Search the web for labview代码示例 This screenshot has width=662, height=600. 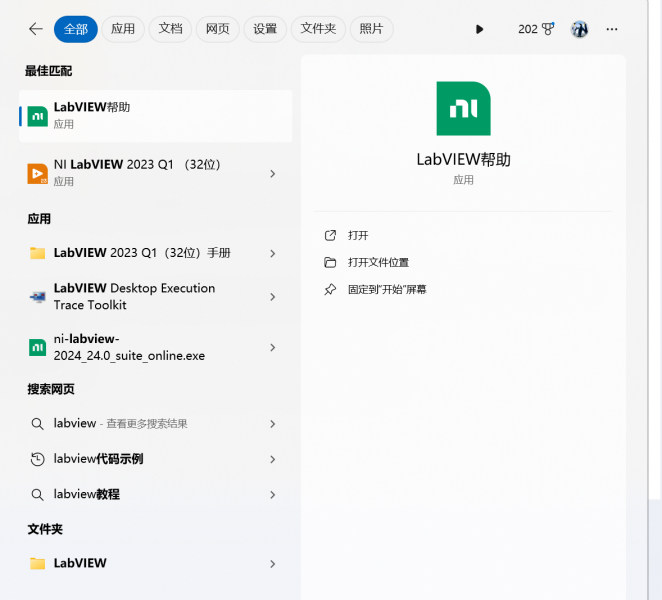(98, 459)
